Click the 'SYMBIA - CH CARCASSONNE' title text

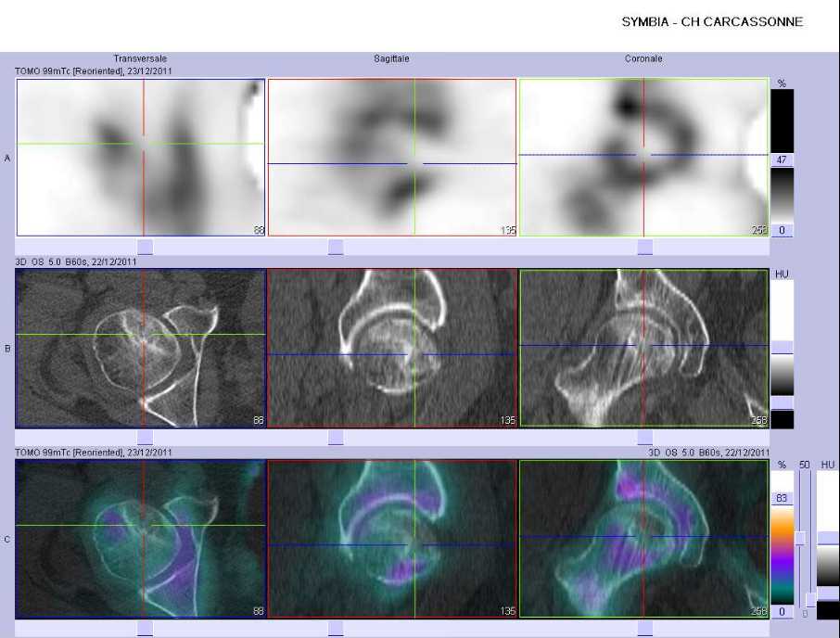click(x=712, y=22)
